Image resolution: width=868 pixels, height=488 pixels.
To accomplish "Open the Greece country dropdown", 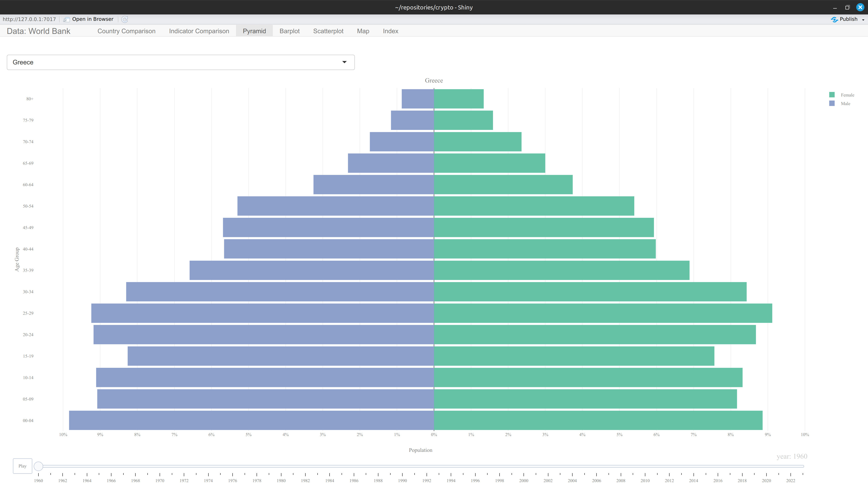I will click(x=181, y=62).
